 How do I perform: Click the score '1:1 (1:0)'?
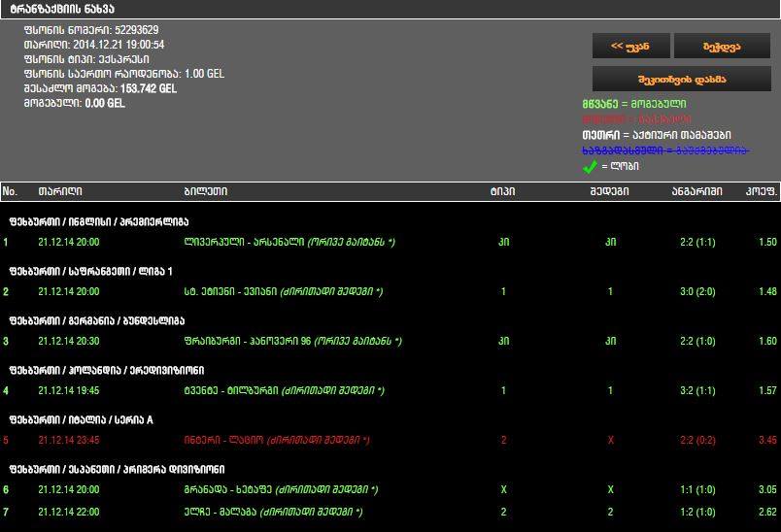coord(697,489)
